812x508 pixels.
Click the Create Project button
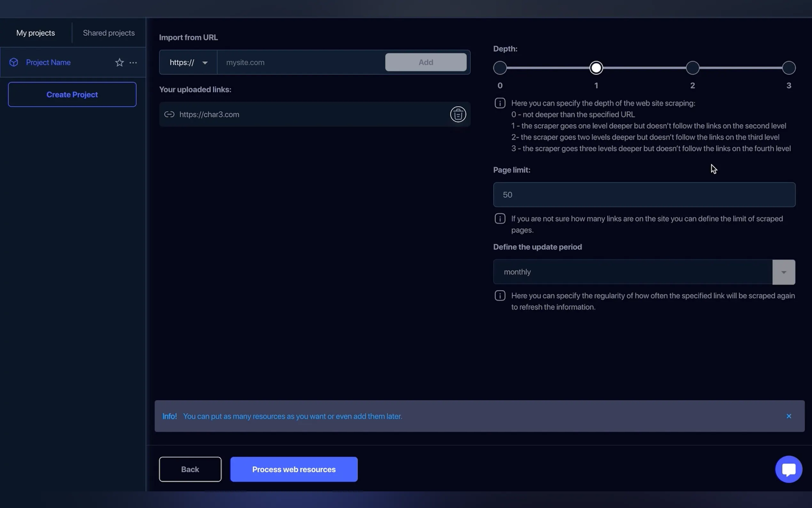[72, 94]
